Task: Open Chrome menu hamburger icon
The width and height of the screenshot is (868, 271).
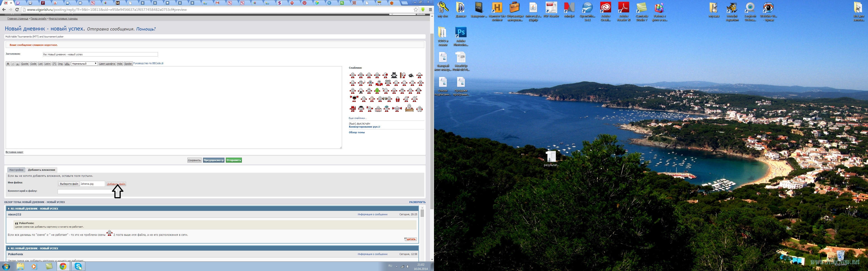Action: 430,10
